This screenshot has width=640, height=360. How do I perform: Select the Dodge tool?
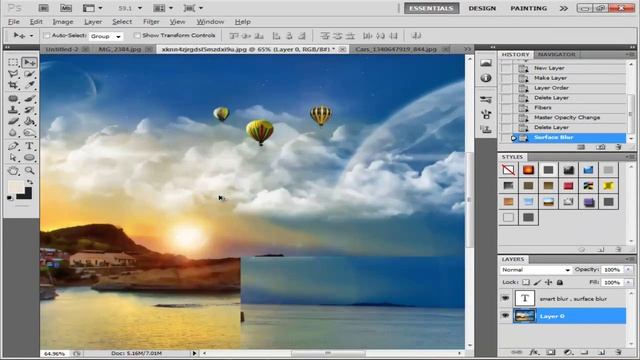(x=29, y=133)
